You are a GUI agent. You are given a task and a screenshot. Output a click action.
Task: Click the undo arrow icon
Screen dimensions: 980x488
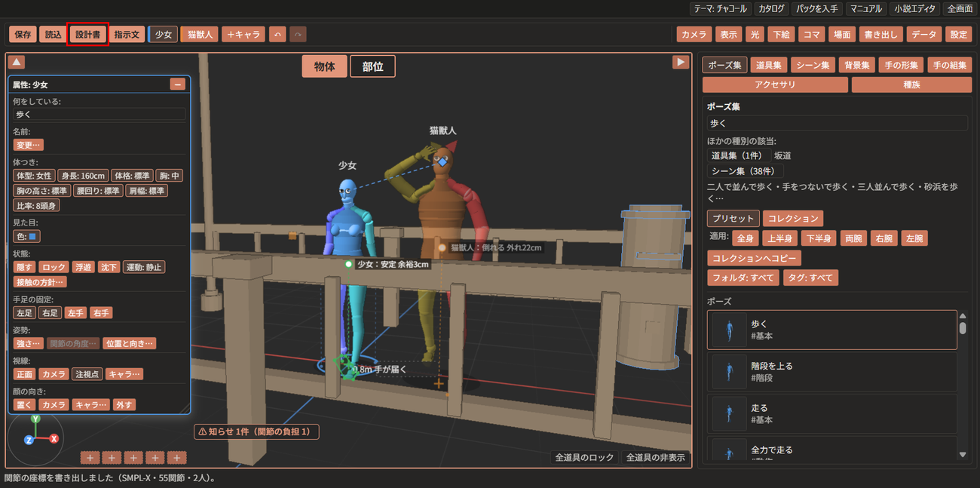(x=277, y=35)
